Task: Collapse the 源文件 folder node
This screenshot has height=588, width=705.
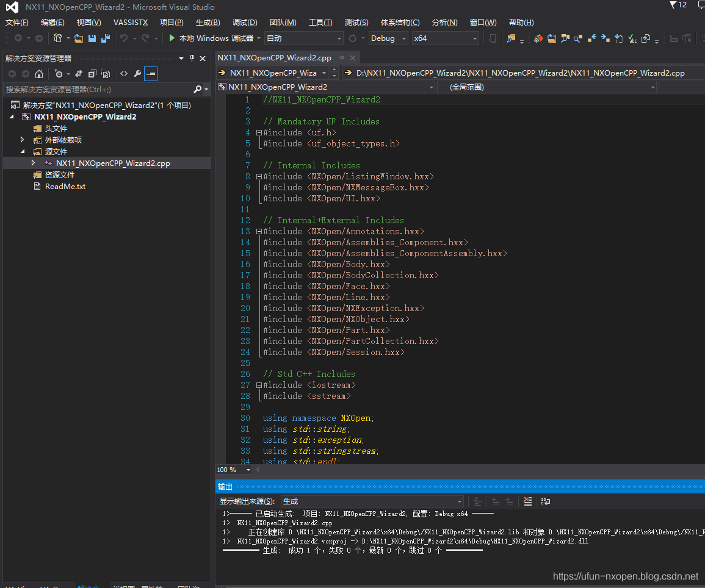Action: pyautogui.click(x=22, y=151)
